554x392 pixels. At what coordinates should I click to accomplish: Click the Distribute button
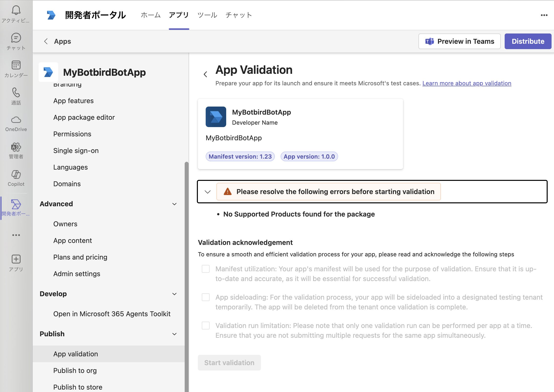coord(528,41)
